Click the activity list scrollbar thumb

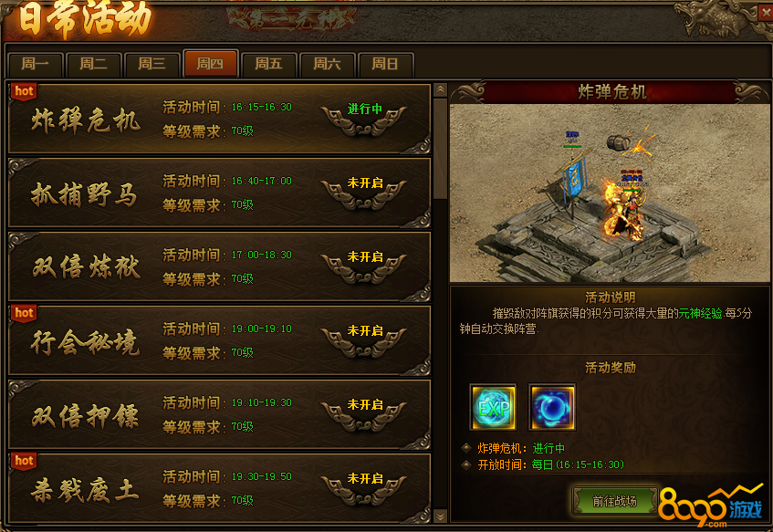pyautogui.click(x=440, y=148)
